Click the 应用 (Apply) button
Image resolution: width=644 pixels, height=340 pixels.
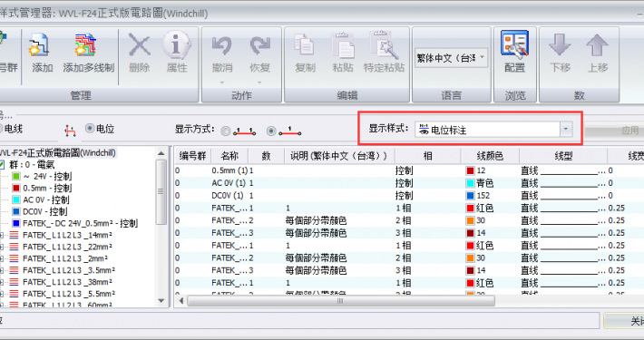click(x=614, y=131)
